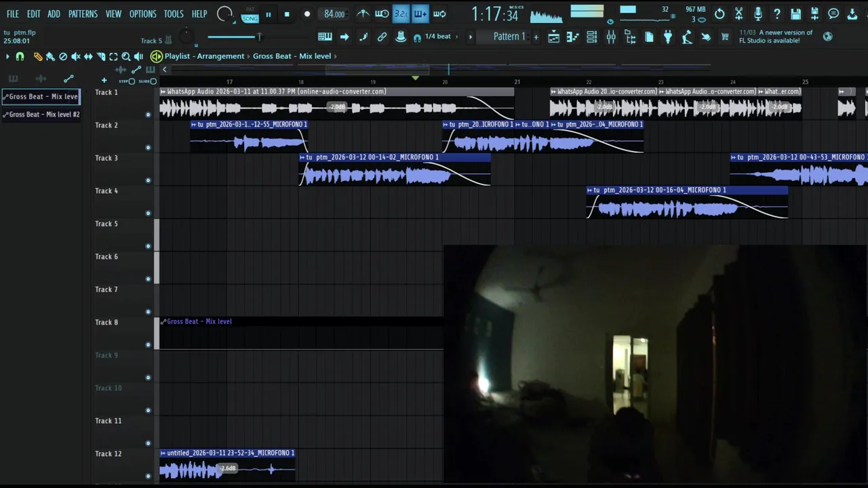
Task: Click the save project floppy icon
Action: [795, 14]
